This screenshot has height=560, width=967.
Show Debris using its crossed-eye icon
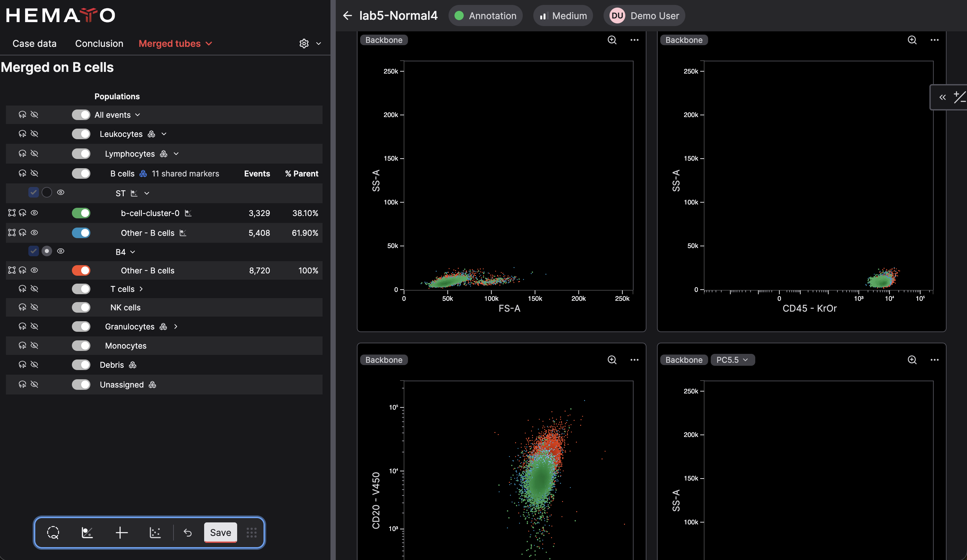34,364
